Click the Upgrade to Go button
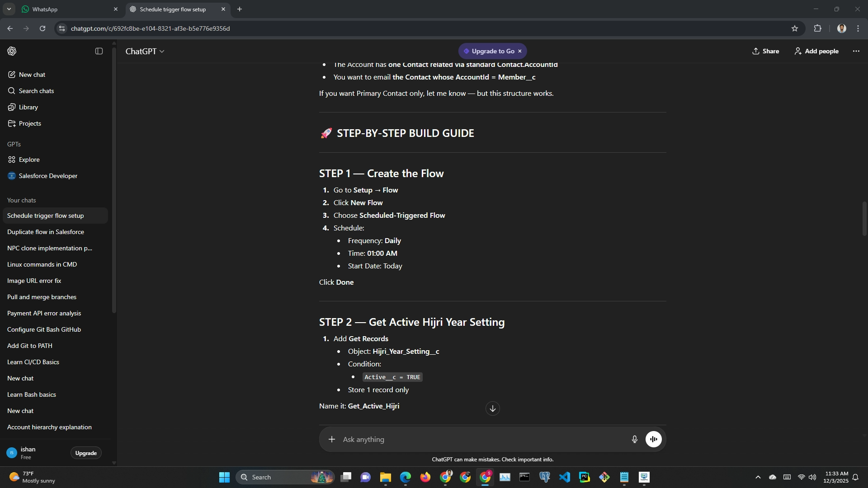This screenshot has height=488, width=868. (x=488, y=51)
